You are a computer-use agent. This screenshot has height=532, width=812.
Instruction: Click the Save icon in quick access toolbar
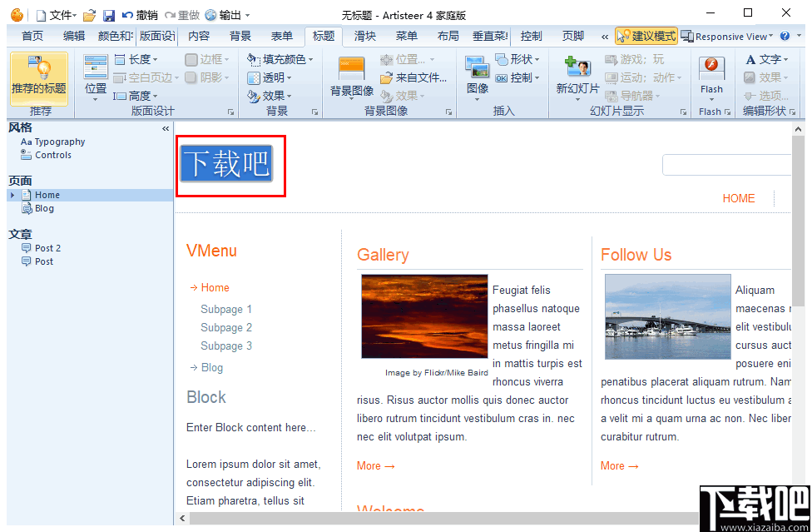tap(109, 14)
